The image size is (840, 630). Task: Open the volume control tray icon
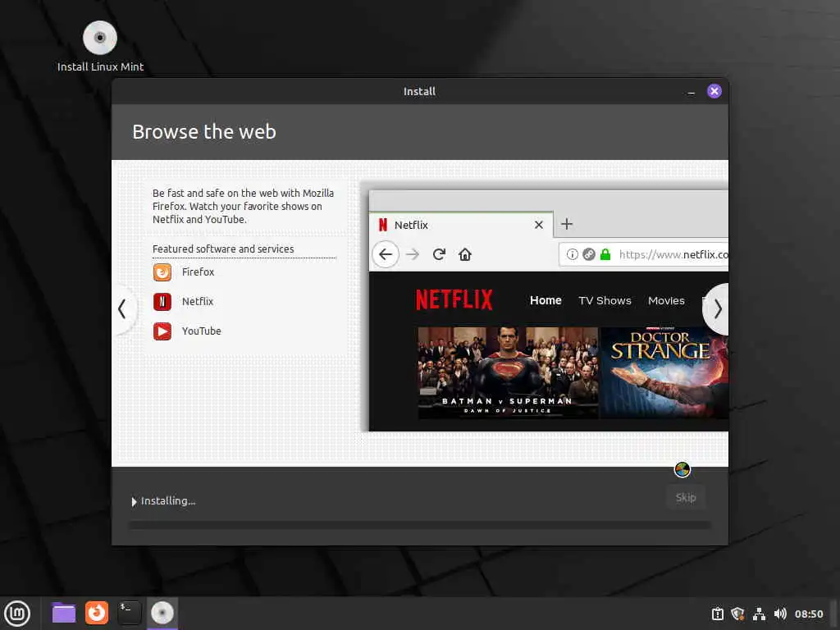(x=780, y=614)
